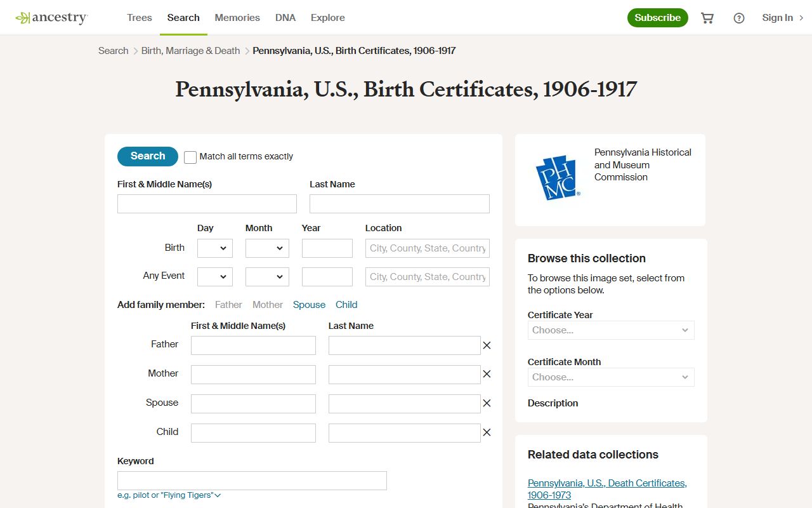812x508 pixels.
Task: Open the Memories menu
Action: (x=237, y=18)
